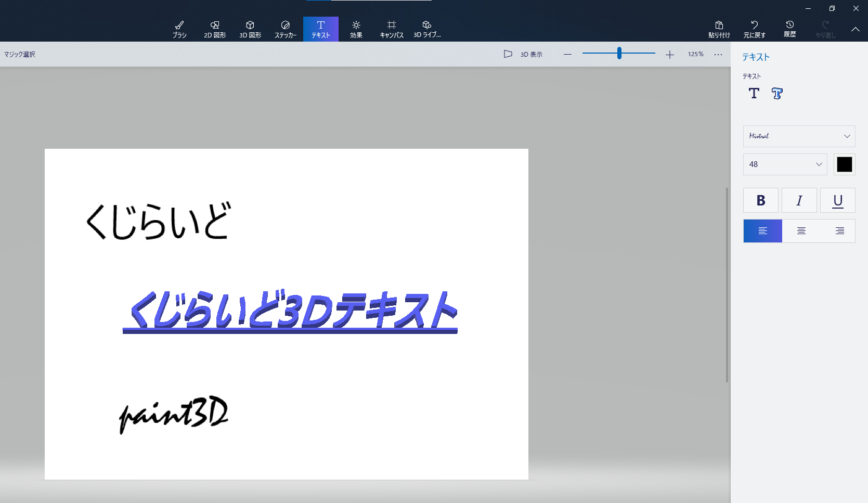The height and width of the screenshot is (503, 868).
Task: Click the 125% zoom percentage
Action: (x=695, y=54)
